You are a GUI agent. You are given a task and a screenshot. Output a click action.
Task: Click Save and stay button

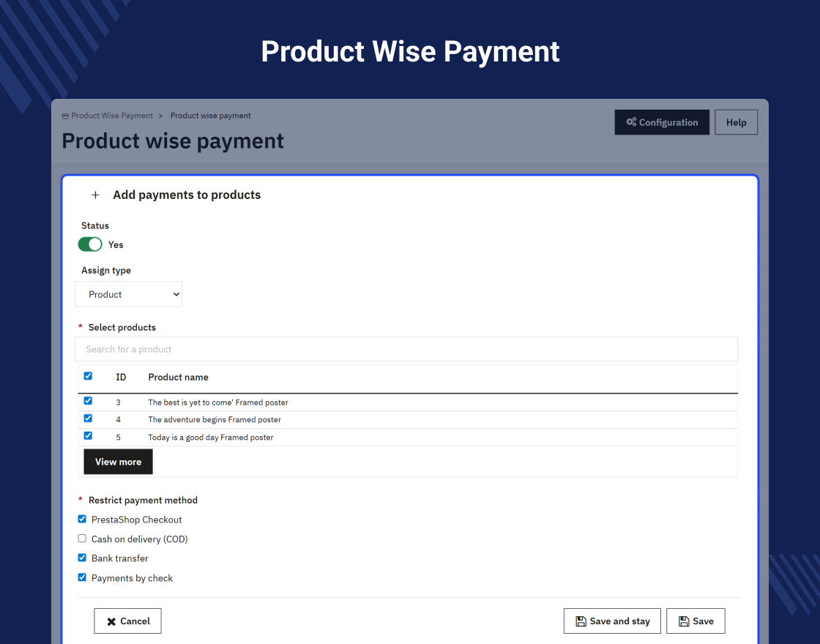[x=612, y=621]
